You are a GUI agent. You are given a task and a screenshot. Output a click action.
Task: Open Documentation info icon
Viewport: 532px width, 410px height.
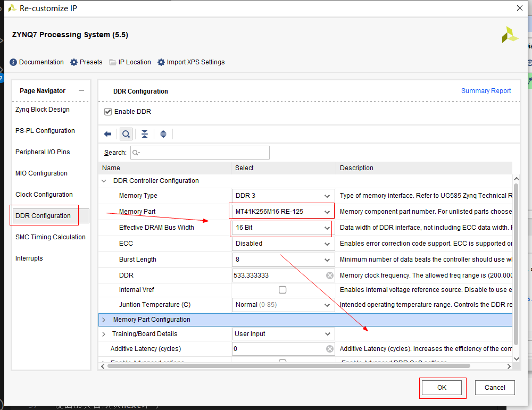[13, 62]
